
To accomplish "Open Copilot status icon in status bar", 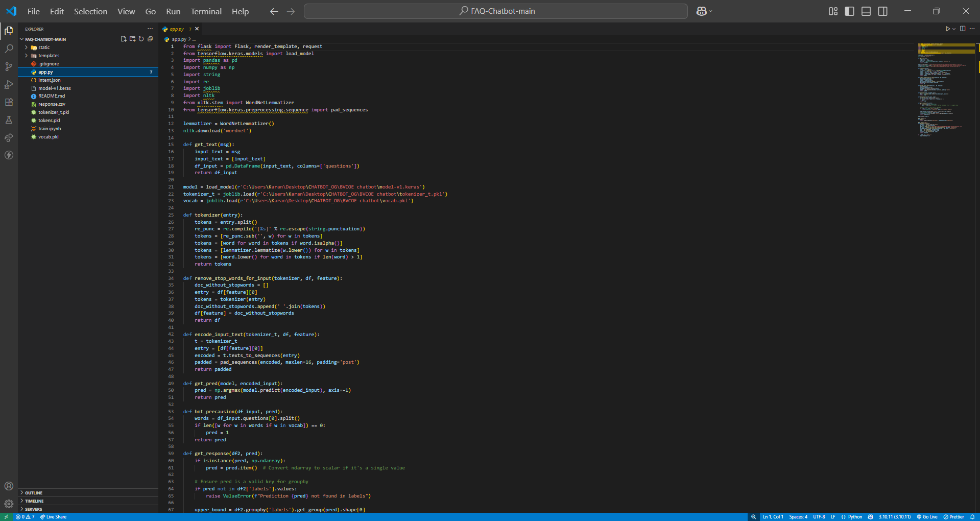I will [870, 517].
